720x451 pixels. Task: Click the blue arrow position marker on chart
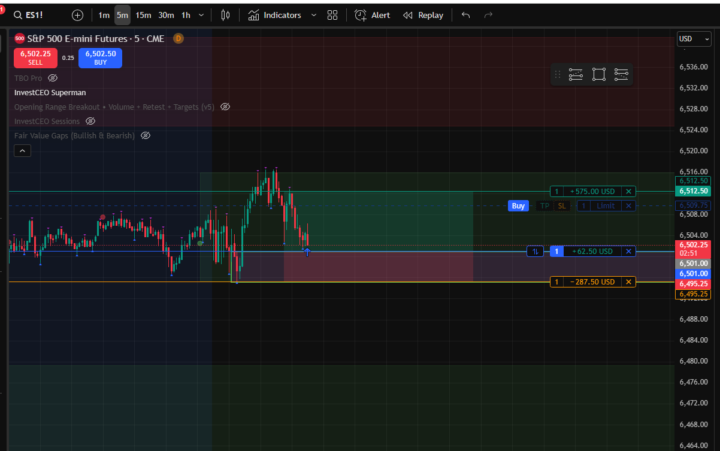307,251
